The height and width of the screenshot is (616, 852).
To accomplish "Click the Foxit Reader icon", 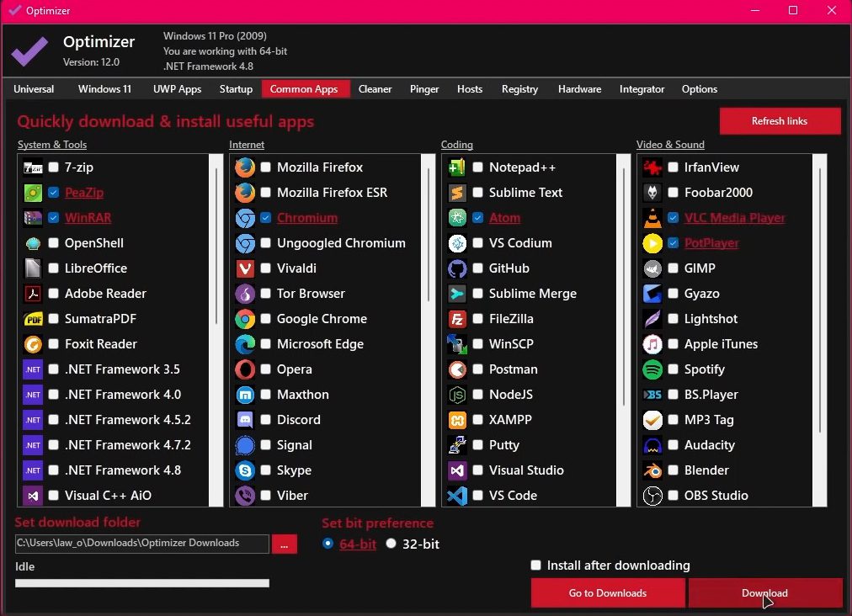I will pos(33,344).
